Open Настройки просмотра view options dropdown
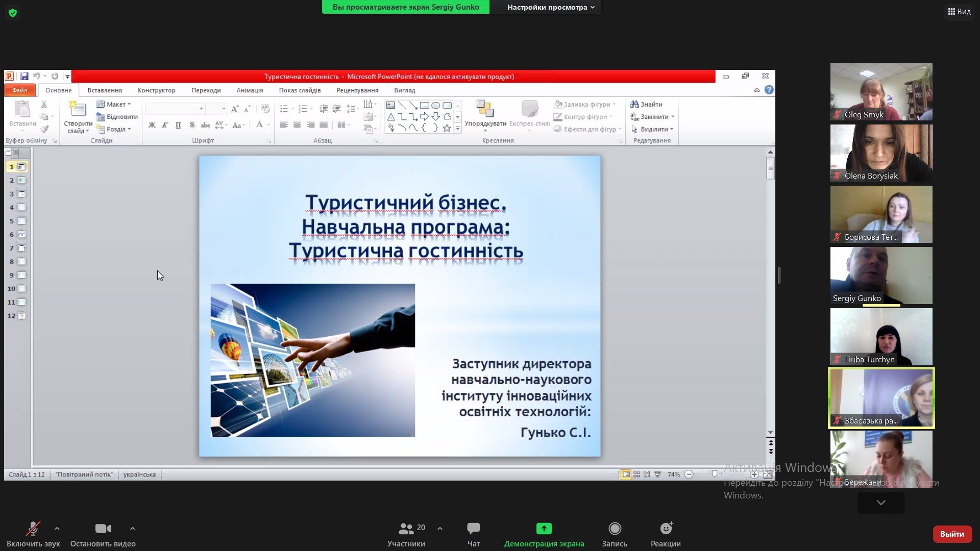Screen dimensions: 980x551 point(551,7)
